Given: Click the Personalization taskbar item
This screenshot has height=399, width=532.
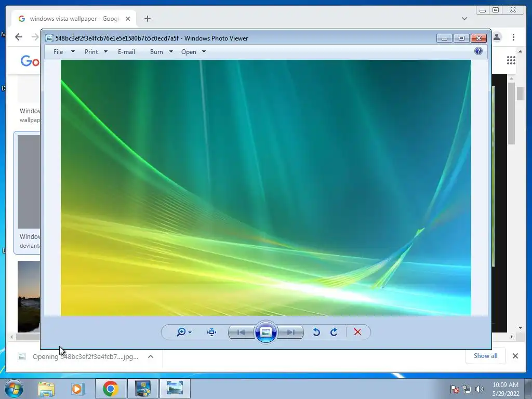Looking at the screenshot, I should click(x=143, y=389).
